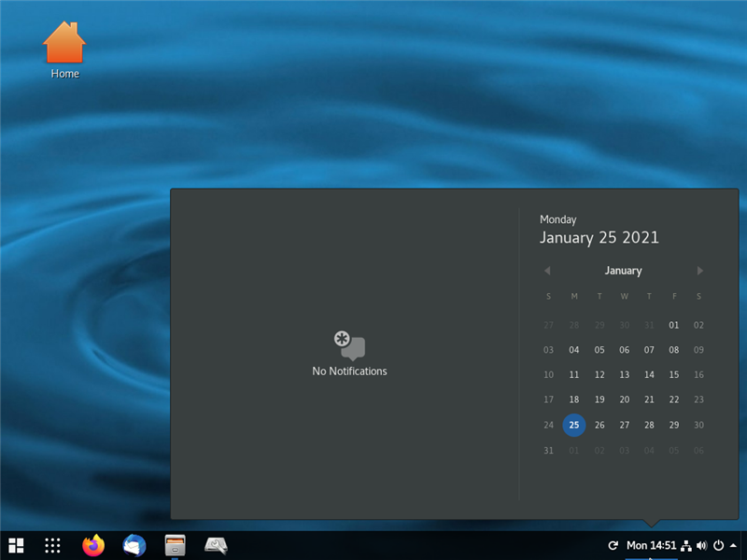This screenshot has height=560, width=747.
Task: Open the power menu icon
Action: [718, 545]
